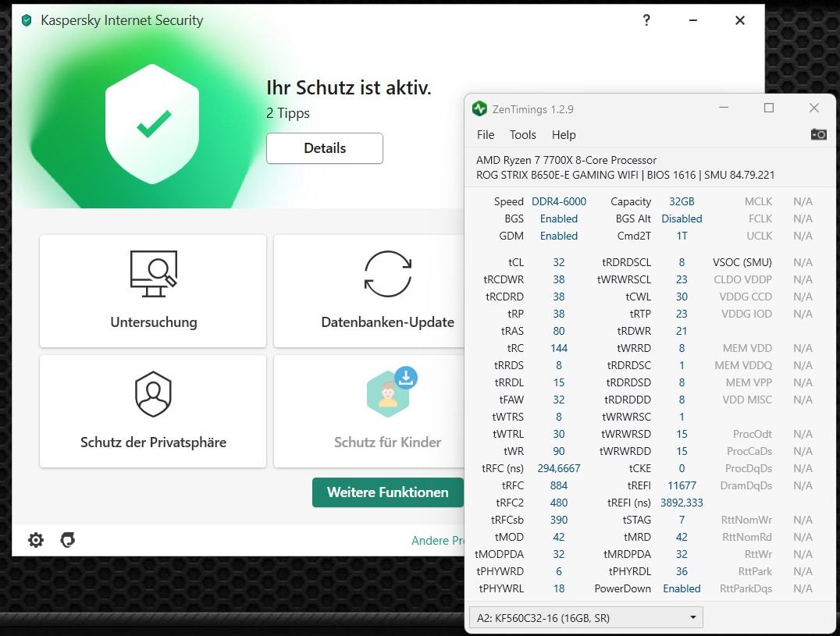Click the Untersuchung monitor scan icon
The image size is (840, 636).
[154, 274]
